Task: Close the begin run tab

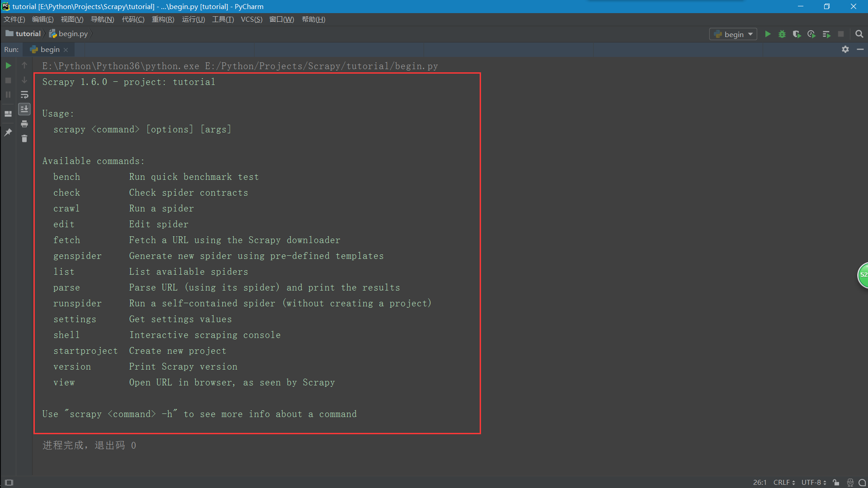Action: [x=66, y=50]
